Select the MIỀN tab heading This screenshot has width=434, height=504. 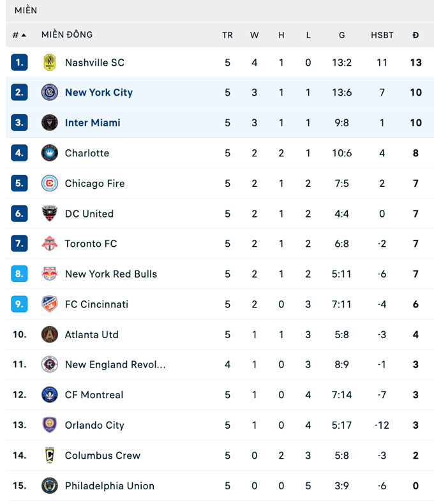26,10
